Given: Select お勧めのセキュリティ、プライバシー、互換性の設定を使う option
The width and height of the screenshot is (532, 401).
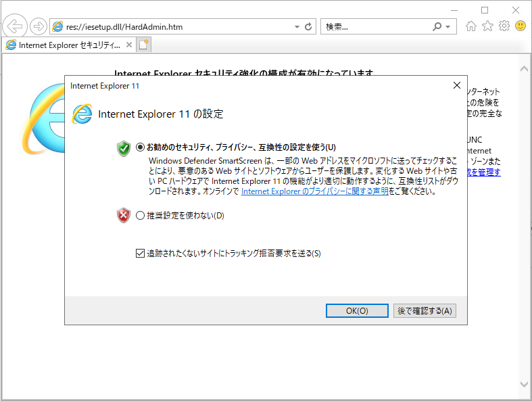Looking at the screenshot, I should tap(236, 147).
